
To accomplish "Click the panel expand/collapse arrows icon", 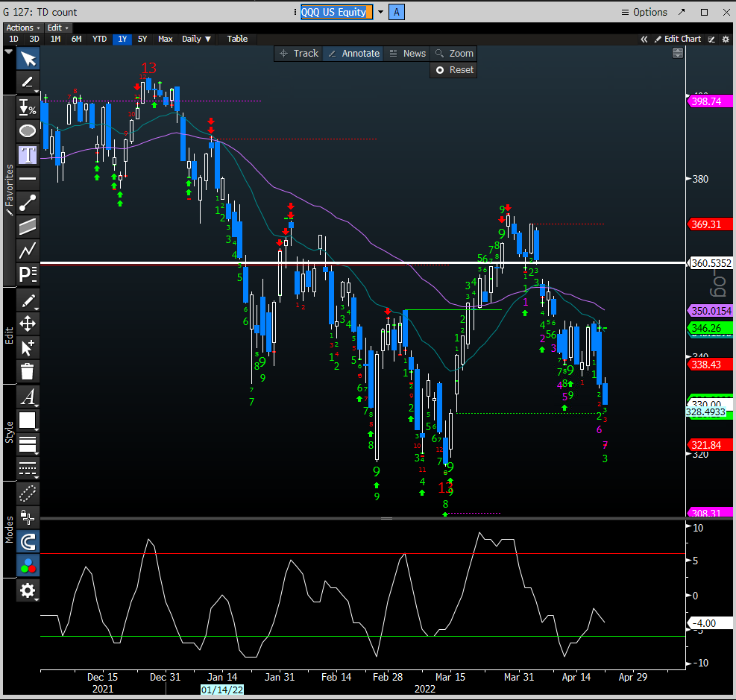I will (678, 54).
